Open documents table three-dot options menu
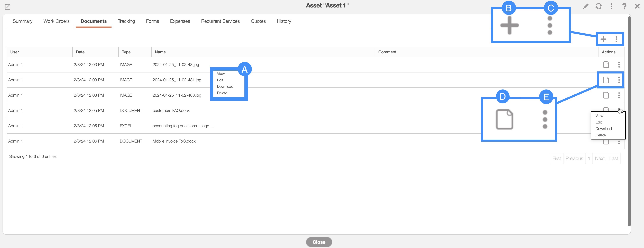This screenshot has width=644, height=248. (616, 39)
